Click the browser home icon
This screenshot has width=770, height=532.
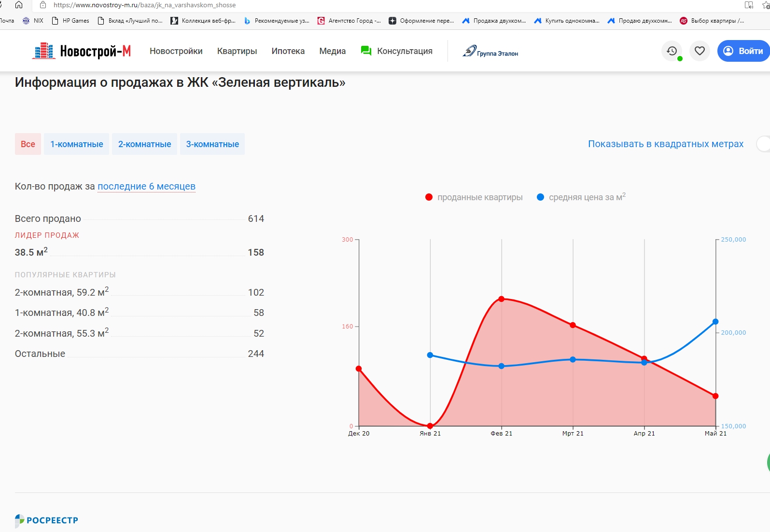19,5
